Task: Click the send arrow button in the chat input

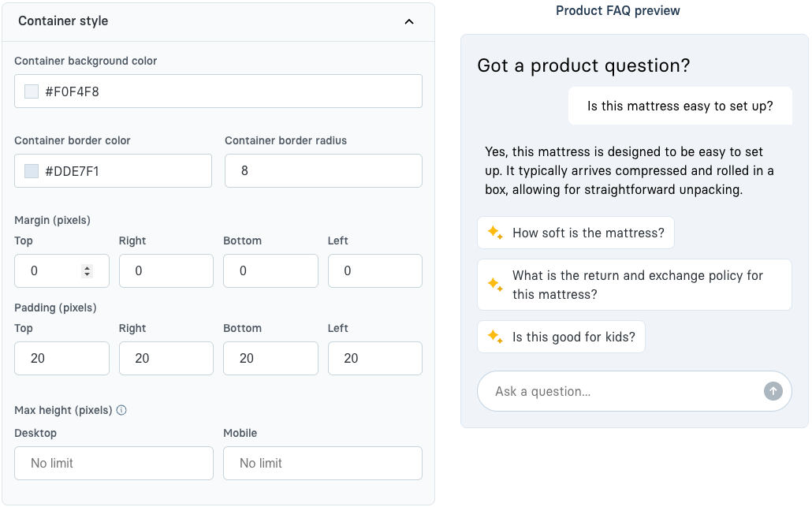Action: pos(773,391)
